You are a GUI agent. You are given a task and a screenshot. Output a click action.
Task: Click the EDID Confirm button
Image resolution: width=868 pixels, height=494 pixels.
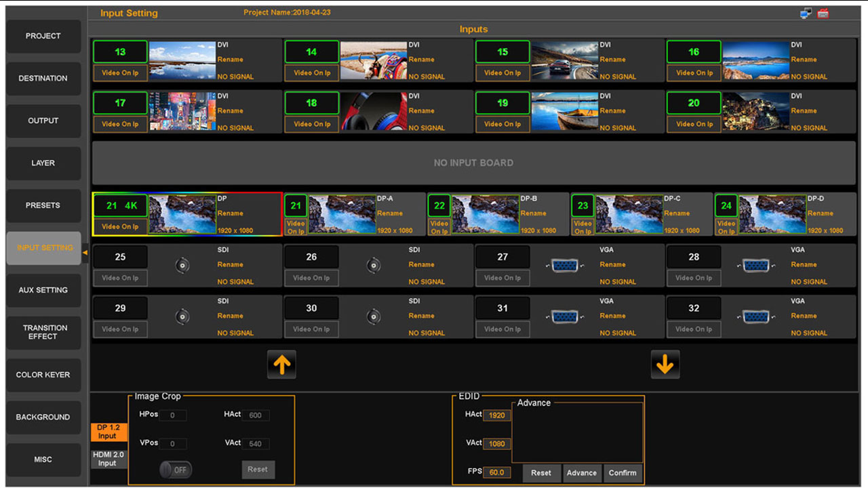(622, 473)
